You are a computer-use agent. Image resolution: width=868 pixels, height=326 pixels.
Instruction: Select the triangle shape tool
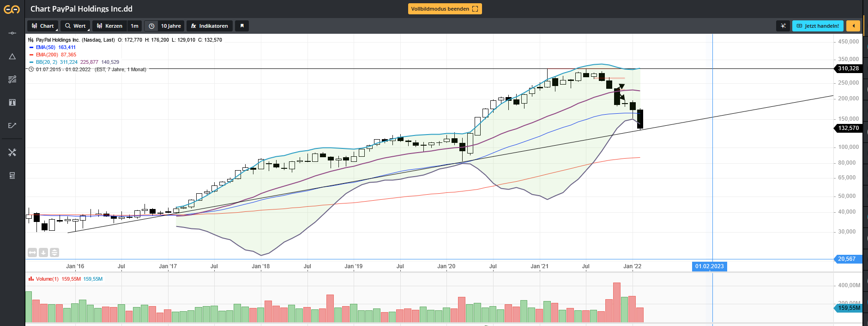pyautogui.click(x=12, y=56)
